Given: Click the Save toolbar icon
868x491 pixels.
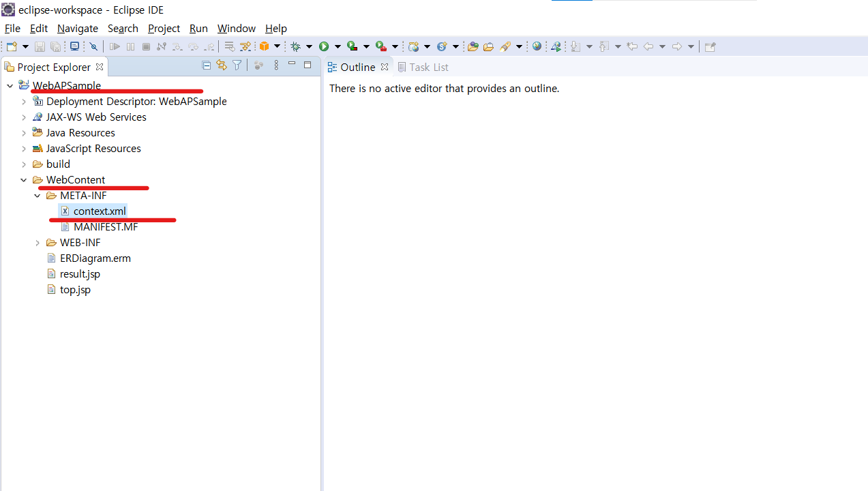Looking at the screenshot, I should click(40, 46).
